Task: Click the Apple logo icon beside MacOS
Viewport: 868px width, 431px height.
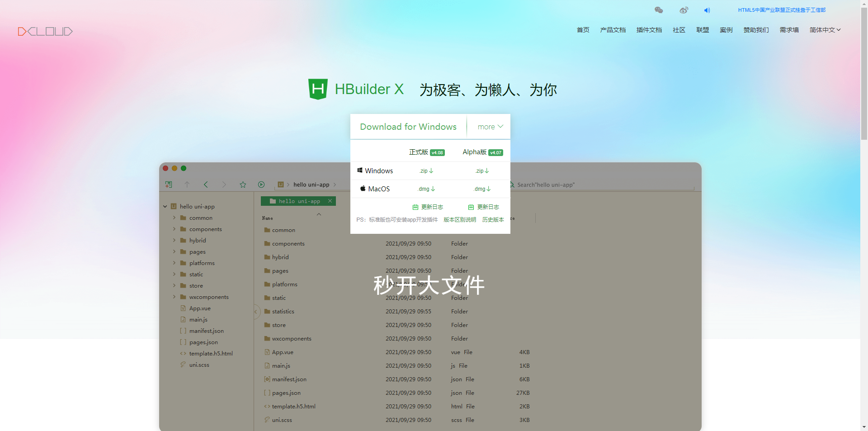Action: (x=363, y=189)
